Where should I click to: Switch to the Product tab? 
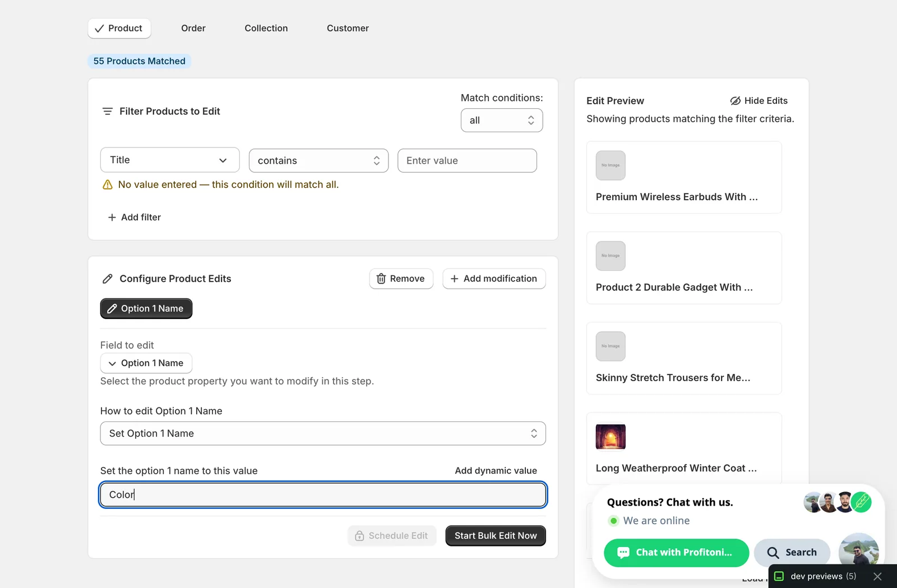[119, 28]
